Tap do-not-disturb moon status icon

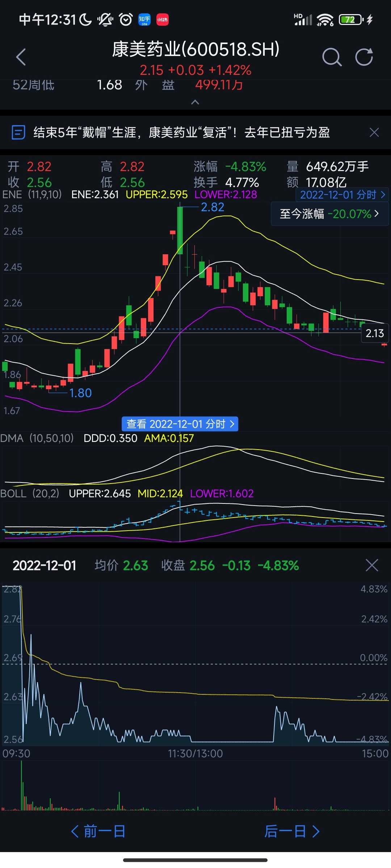tap(85, 20)
